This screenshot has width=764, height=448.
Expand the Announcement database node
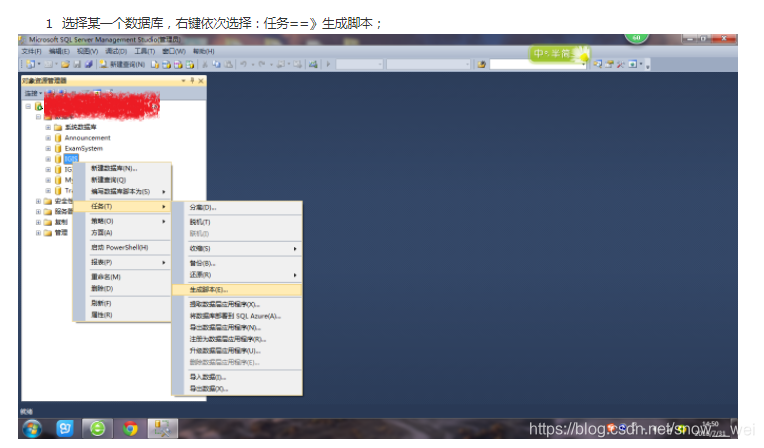pyautogui.click(x=48, y=138)
